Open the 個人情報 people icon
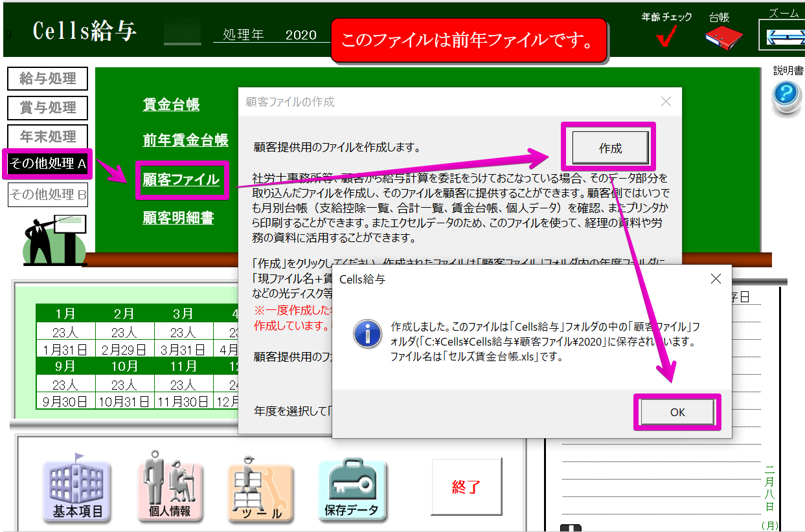The height and width of the screenshot is (532, 805). [168, 491]
